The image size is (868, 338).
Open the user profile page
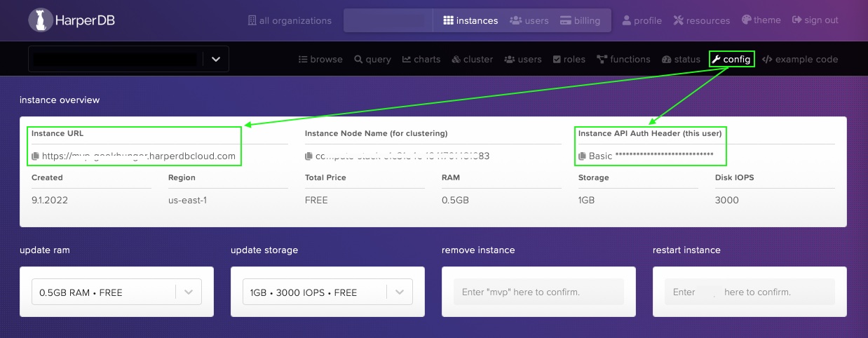tap(642, 20)
